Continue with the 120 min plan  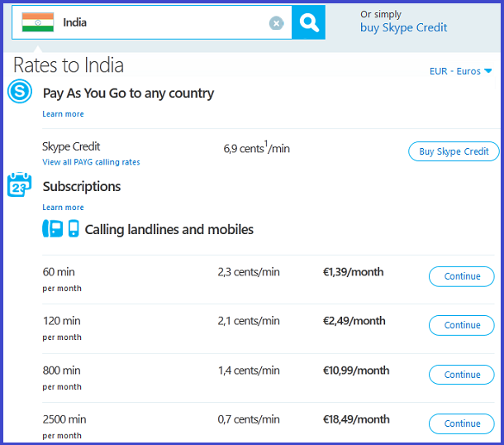pyautogui.click(x=462, y=325)
